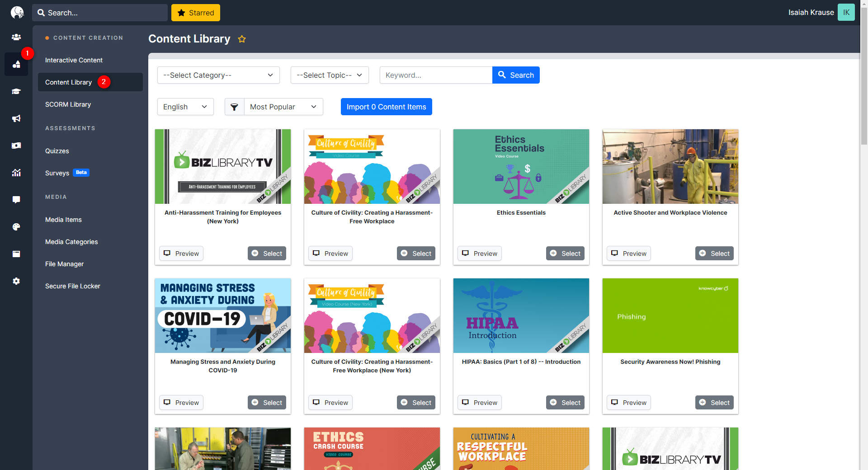Open the graduation cap courses sidebar icon

click(16, 91)
